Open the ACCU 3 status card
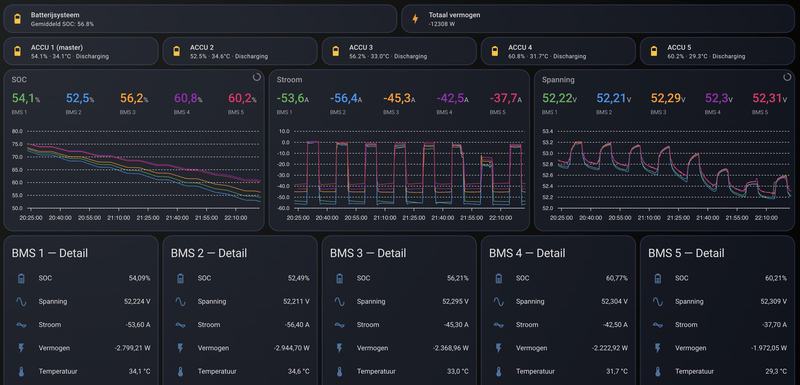This screenshot has height=385, width=800. pyautogui.click(x=399, y=51)
